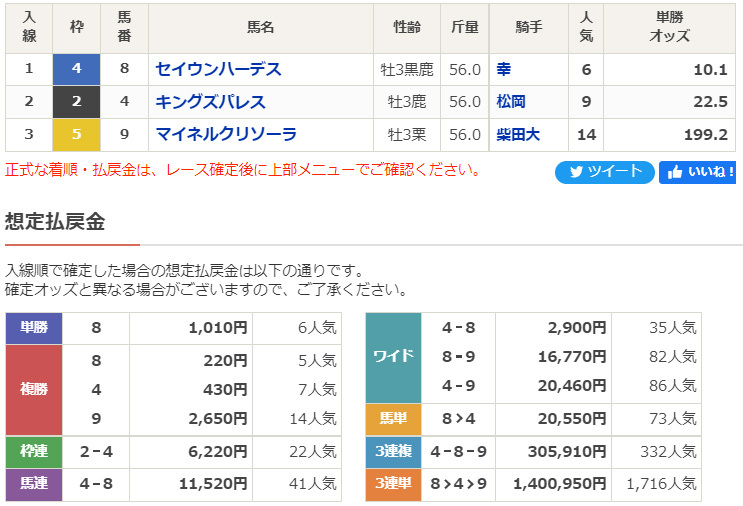Screen dimensions: 743x506
Task: Select the green 枠連 payout label
Action: tap(34, 452)
